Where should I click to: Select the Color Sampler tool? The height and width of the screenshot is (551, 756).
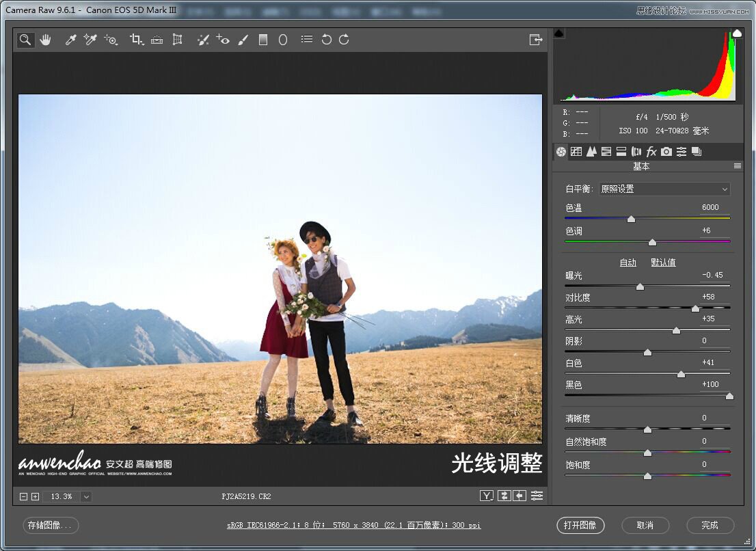(90, 40)
